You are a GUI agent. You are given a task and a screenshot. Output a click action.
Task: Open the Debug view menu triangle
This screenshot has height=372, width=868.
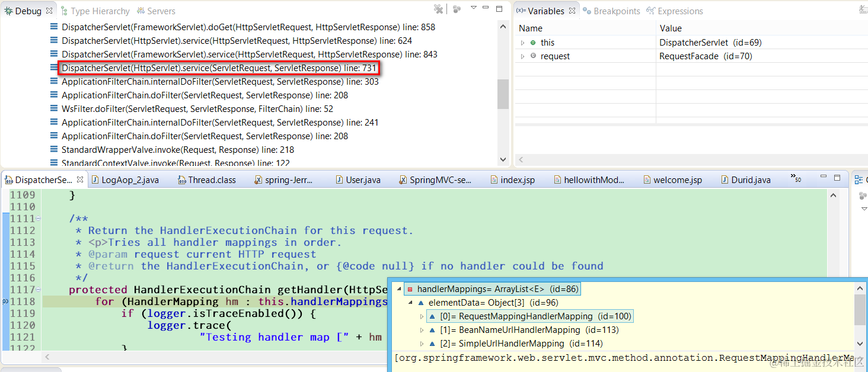point(474,8)
